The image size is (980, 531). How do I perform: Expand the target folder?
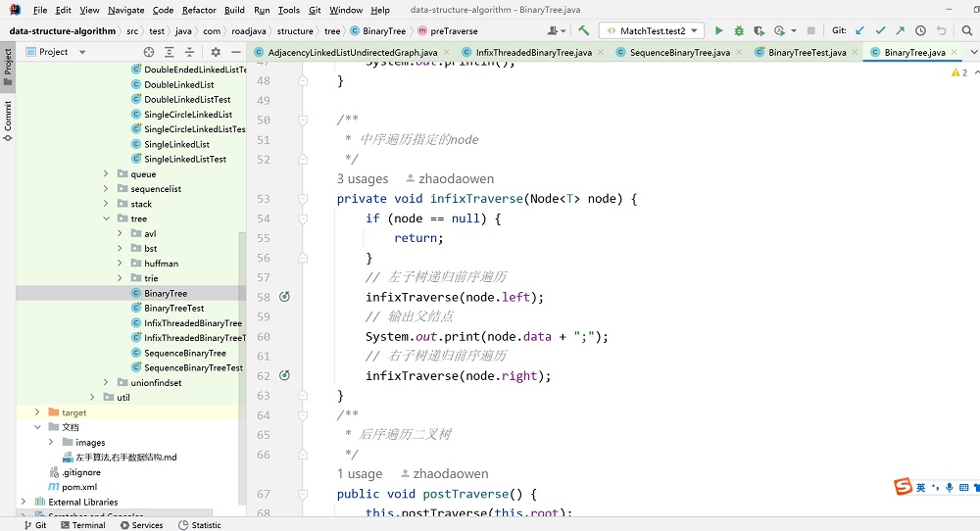[x=37, y=412]
